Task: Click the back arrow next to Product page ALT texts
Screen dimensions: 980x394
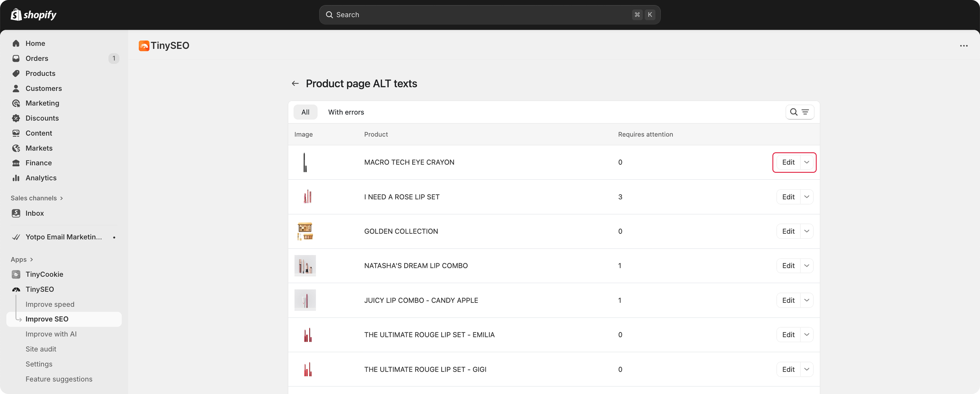Action: (295, 83)
